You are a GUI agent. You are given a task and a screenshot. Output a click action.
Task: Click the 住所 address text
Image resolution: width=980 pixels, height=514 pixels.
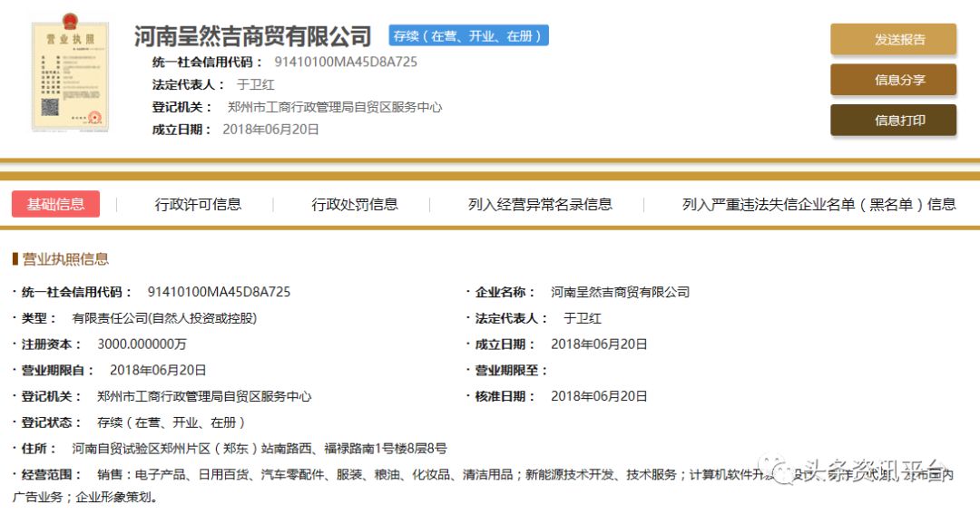click(260, 449)
